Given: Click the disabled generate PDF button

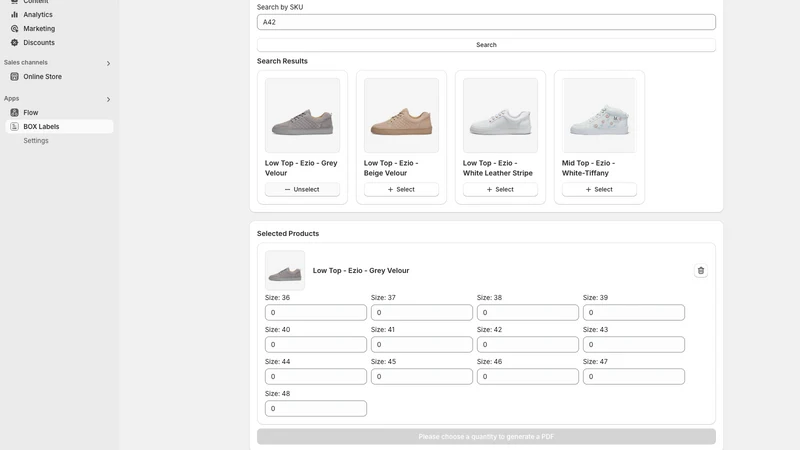Looking at the screenshot, I should click(x=486, y=436).
